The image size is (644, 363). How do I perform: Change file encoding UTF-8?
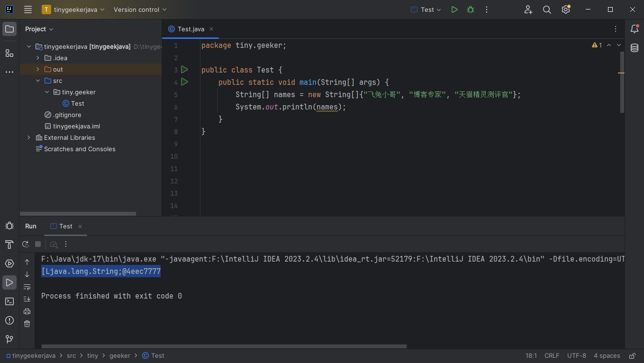577,355
